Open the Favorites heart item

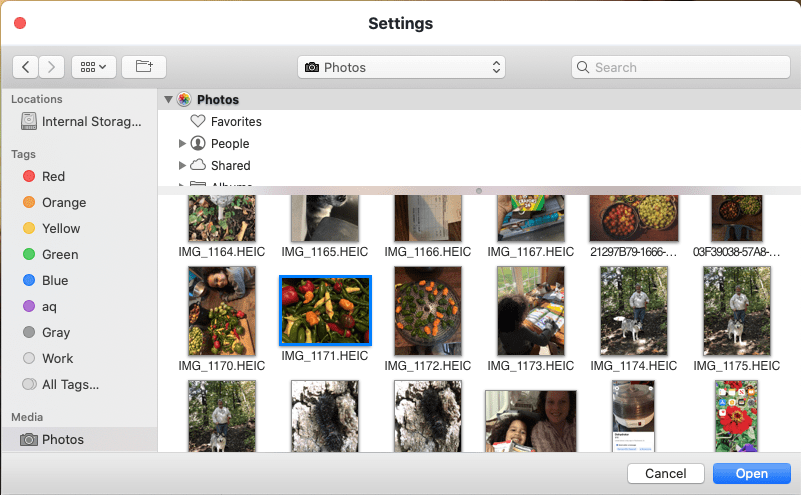(x=235, y=122)
